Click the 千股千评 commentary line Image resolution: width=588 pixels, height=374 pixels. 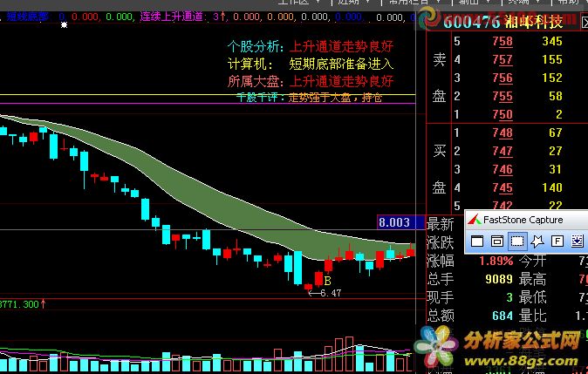[x=310, y=98]
